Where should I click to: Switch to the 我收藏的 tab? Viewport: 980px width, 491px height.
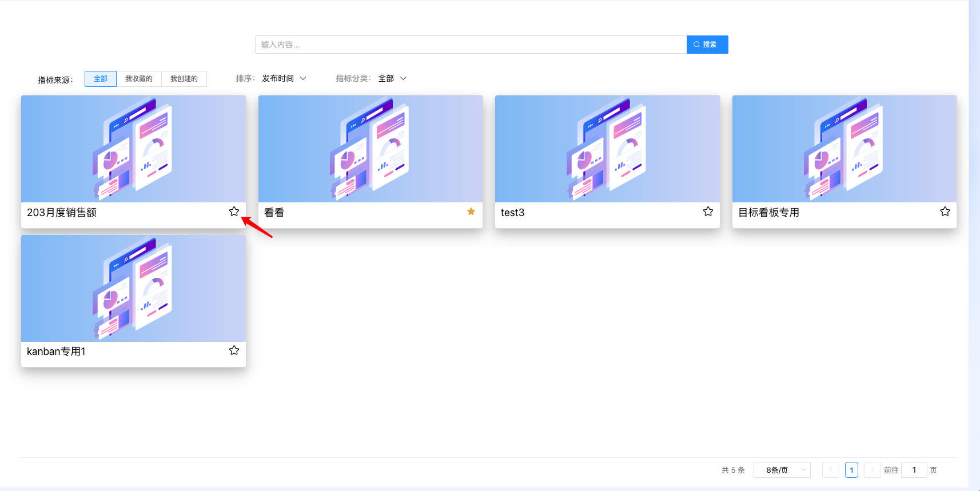coord(139,79)
